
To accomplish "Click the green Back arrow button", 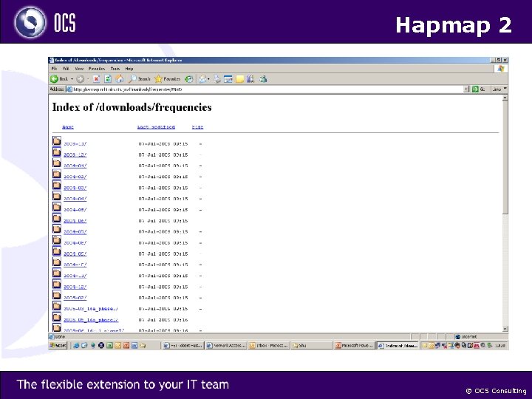I will pyautogui.click(x=54, y=79).
